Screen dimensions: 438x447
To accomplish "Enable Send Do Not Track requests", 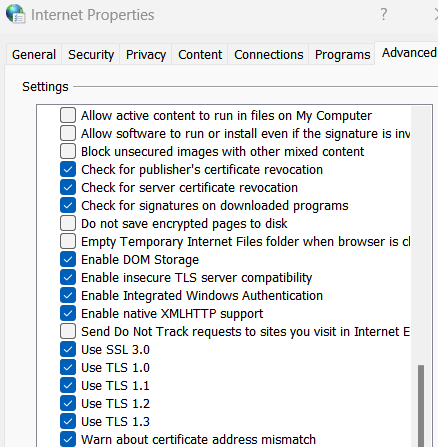I will click(x=68, y=331).
